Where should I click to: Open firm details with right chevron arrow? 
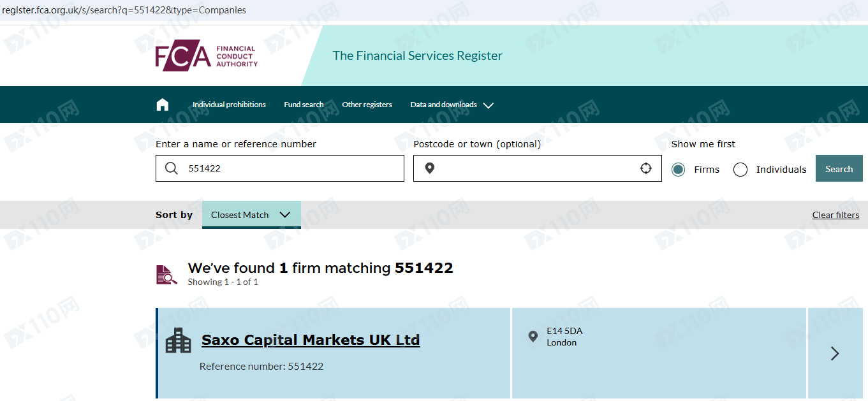click(x=835, y=353)
